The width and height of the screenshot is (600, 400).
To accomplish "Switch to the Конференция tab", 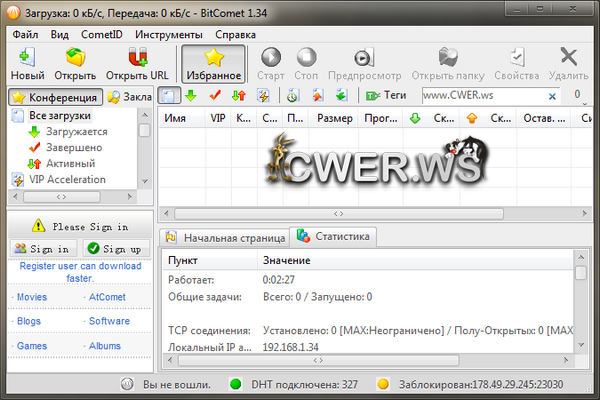I will (56, 97).
